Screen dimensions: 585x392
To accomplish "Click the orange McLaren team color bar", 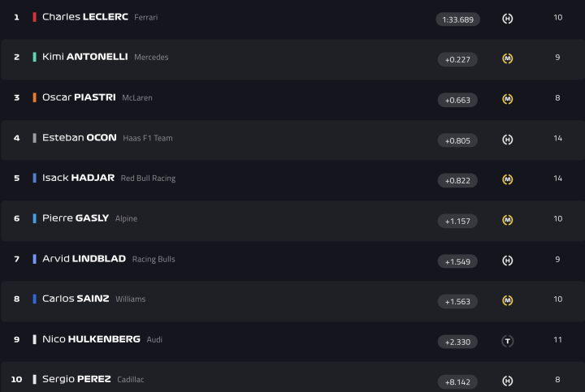I will [34, 97].
